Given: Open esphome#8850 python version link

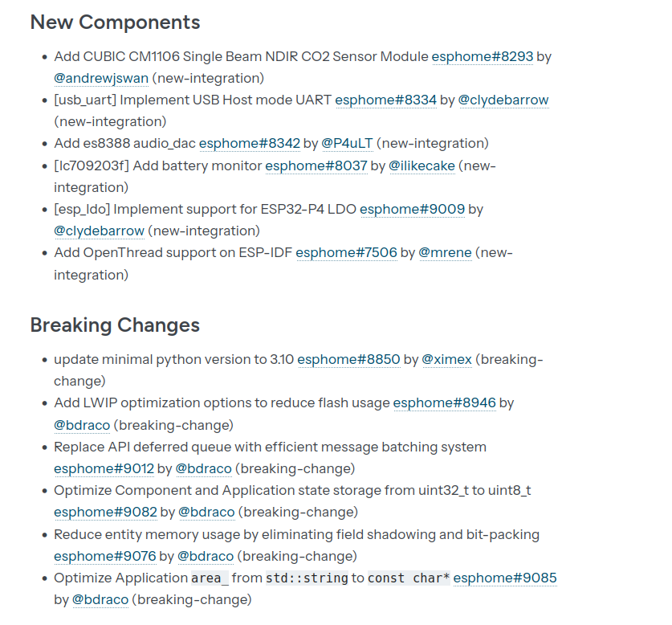Looking at the screenshot, I should pyautogui.click(x=348, y=359).
